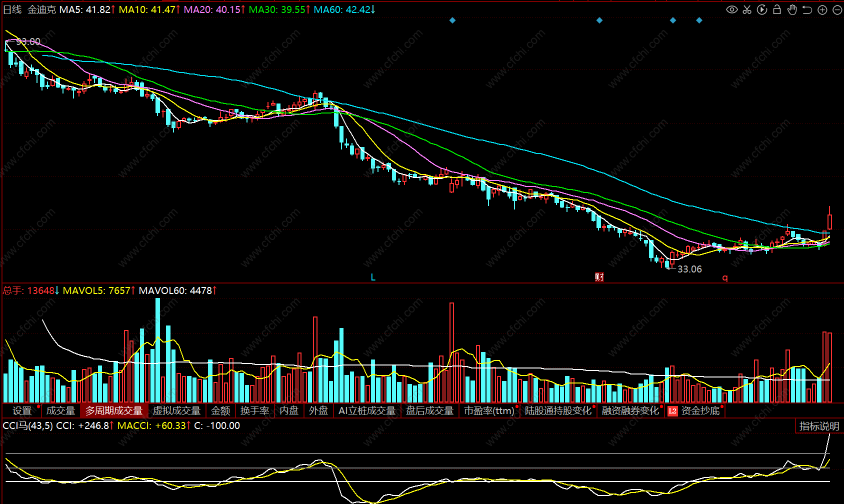Click the 33.06 low price label

(689, 269)
